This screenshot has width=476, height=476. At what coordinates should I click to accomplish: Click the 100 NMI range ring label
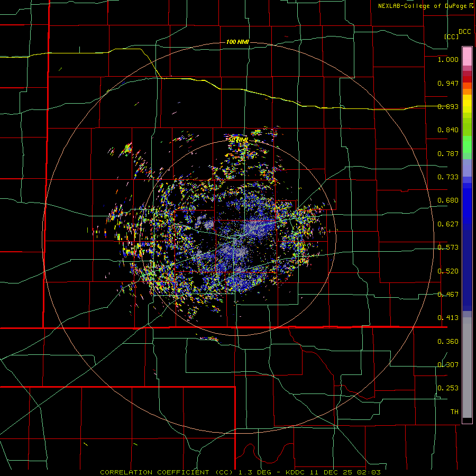tap(237, 42)
